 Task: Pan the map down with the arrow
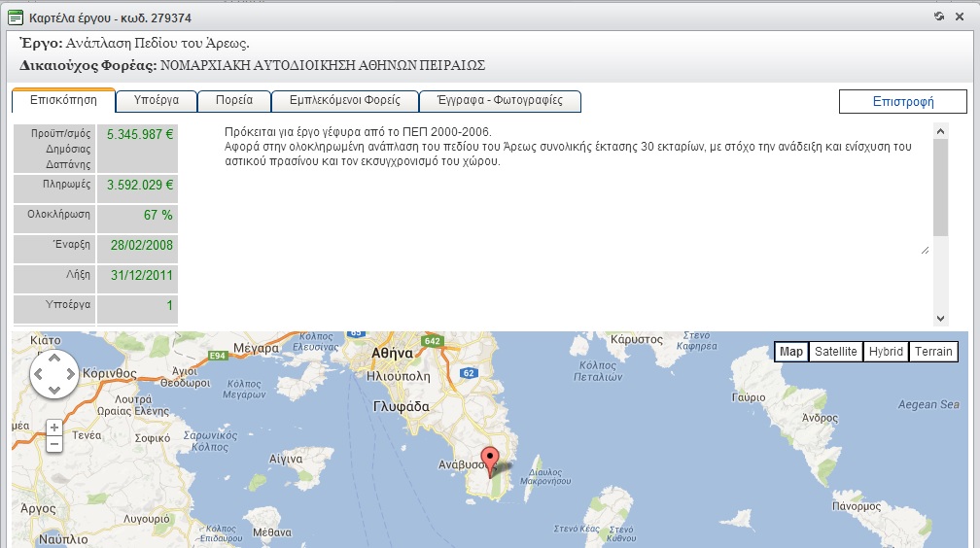[x=53, y=390]
